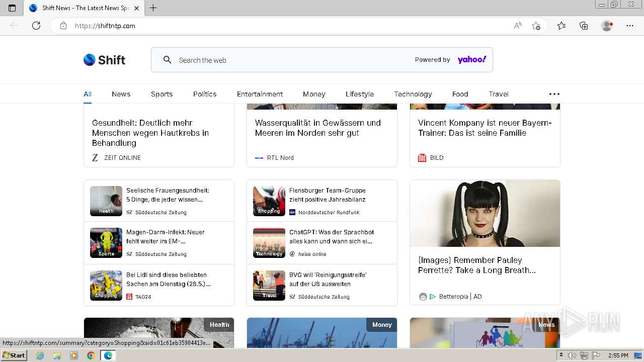Viewport: 644px width, 362px height.
Task: Launch Chrome from taskbar
Action: pos(91,355)
